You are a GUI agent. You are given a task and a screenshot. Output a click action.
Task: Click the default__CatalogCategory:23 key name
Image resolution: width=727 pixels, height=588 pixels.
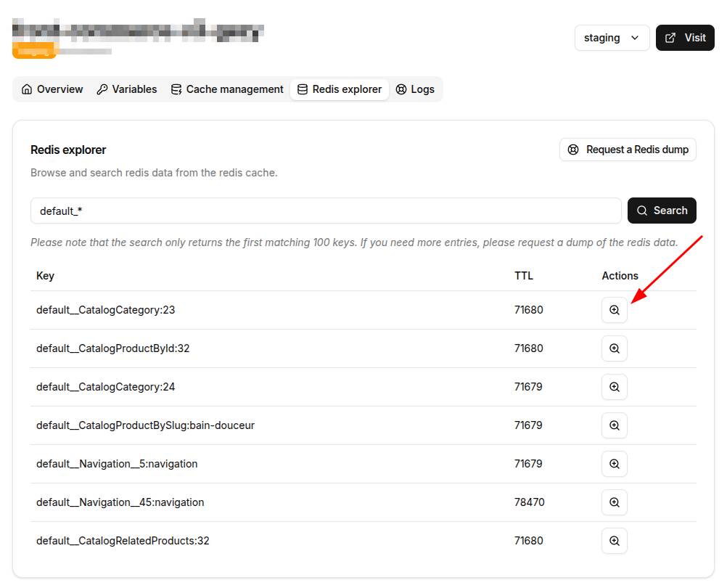coord(106,310)
